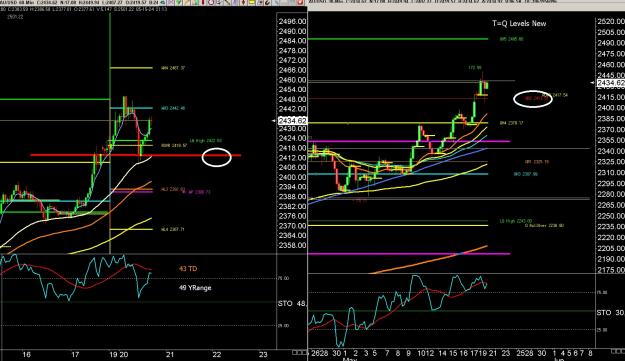Click the 2412.00 price axis label
This screenshot has width=625, height=361.
(293, 158)
